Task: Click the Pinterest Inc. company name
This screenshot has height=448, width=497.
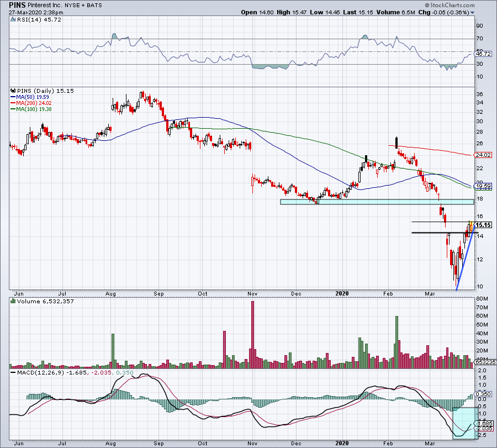Action: tap(45, 6)
